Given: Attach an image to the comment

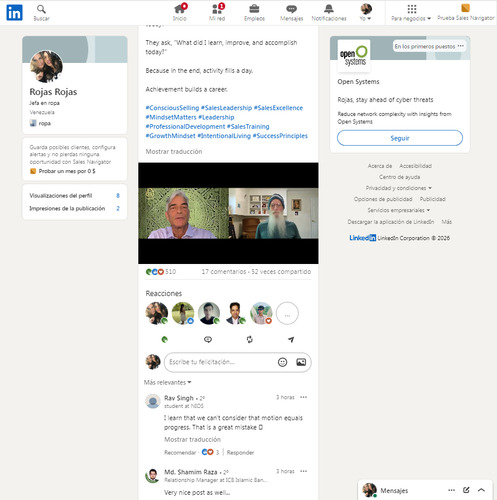Looking at the screenshot, I should [301, 362].
